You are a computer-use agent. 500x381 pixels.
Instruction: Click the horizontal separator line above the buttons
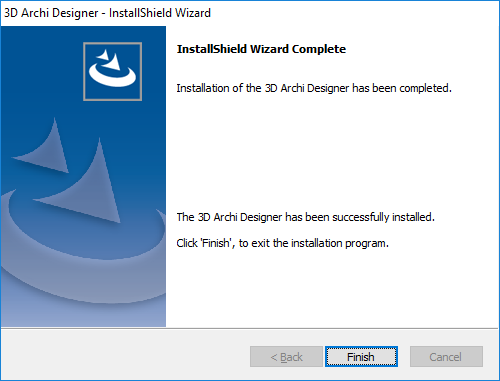(250, 328)
